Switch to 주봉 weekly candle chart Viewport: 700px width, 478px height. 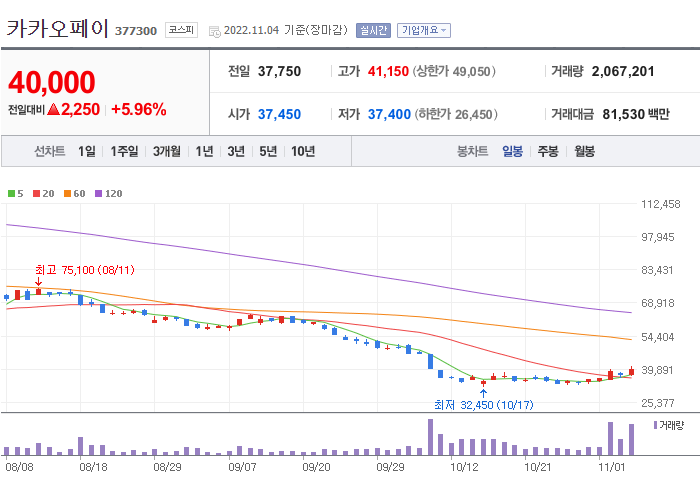click(x=548, y=151)
